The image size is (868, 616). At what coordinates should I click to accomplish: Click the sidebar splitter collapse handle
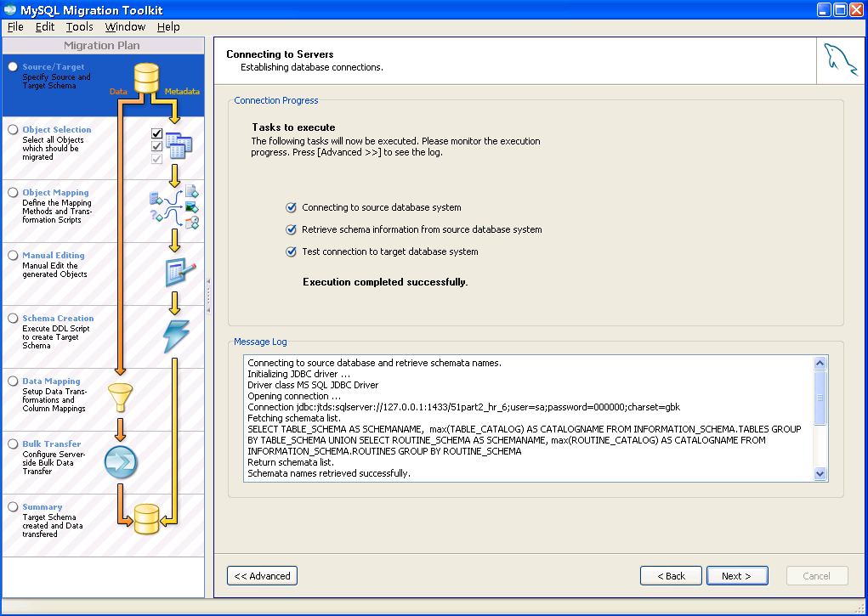[x=208, y=296]
